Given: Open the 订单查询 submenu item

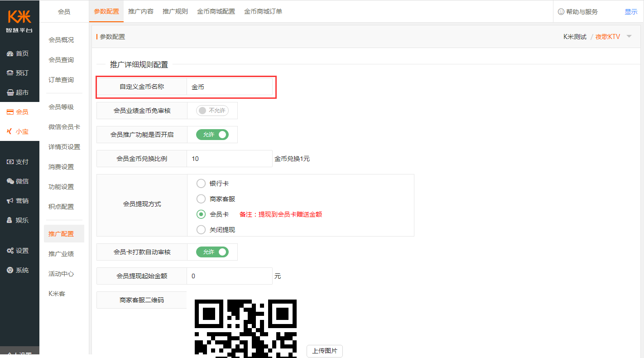Looking at the screenshot, I should [x=61, y=80].
